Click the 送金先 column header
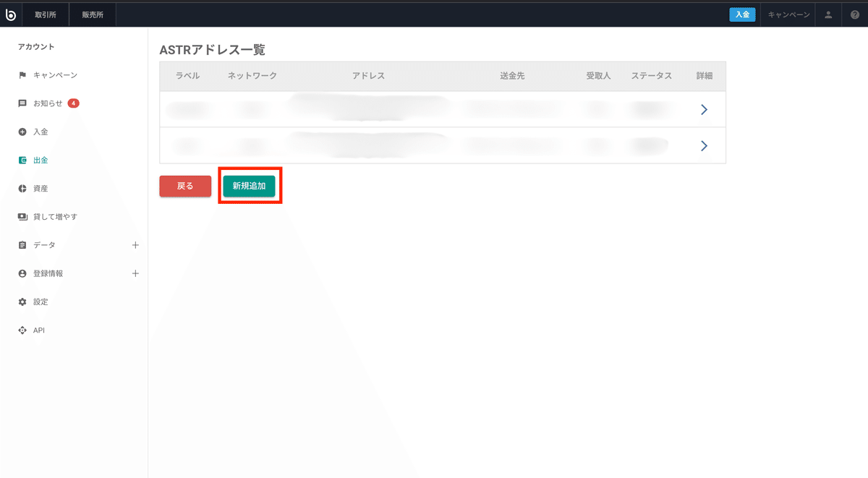Viewport: 868px width, 478px height. tap(512, 76)
